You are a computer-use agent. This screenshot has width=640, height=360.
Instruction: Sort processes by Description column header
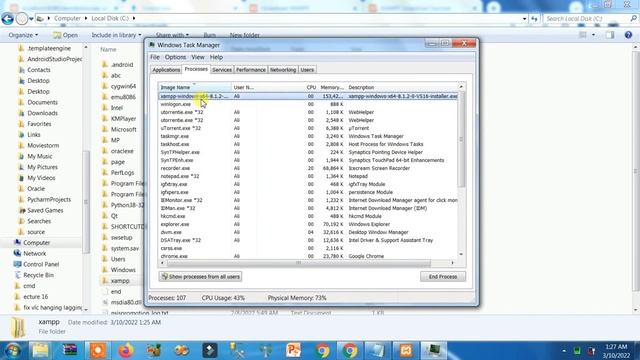click(x=402, y=87)
